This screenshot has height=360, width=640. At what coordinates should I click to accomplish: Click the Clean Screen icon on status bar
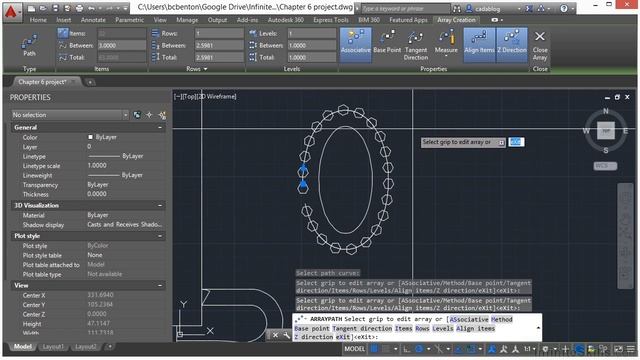[x=619, y=349]
